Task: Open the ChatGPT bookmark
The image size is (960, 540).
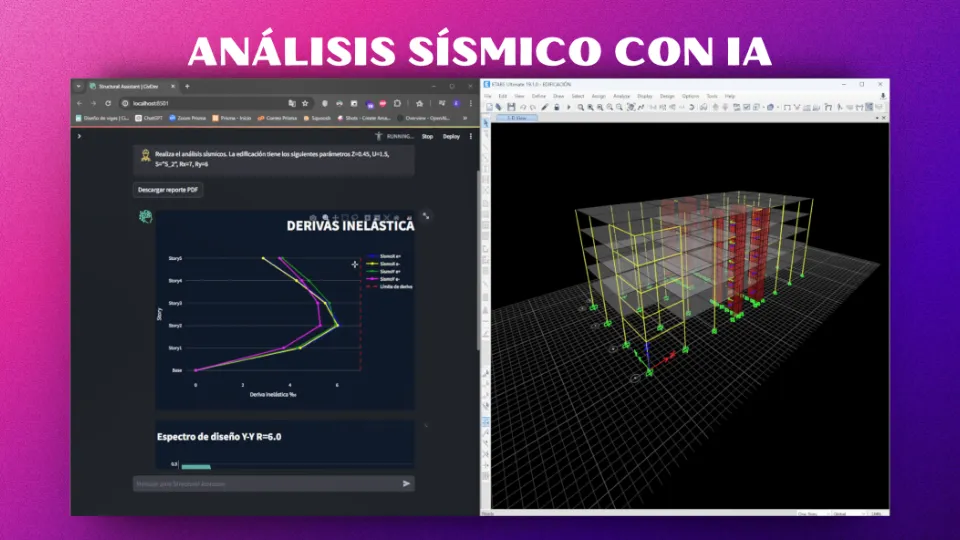Action: tap(149, 118)
